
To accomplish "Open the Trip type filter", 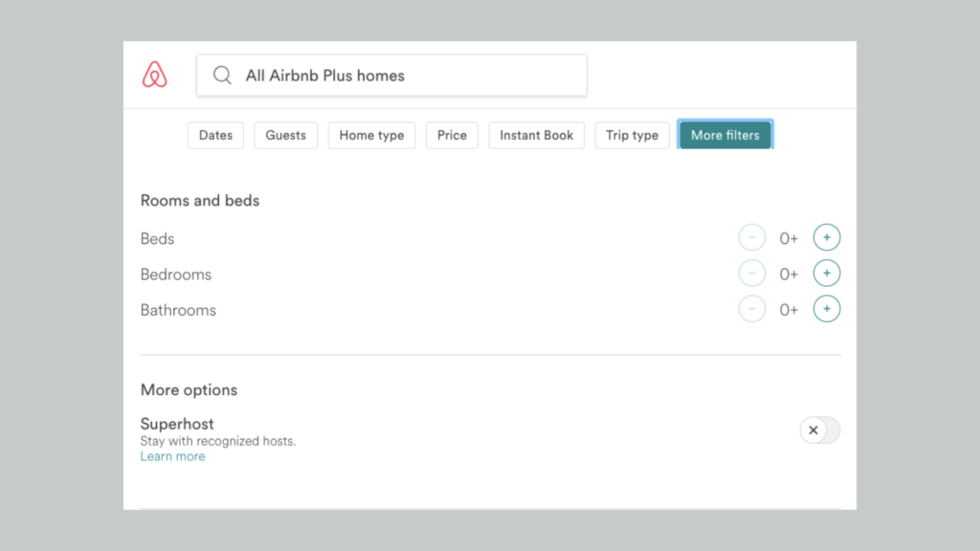I will [632, 135].
